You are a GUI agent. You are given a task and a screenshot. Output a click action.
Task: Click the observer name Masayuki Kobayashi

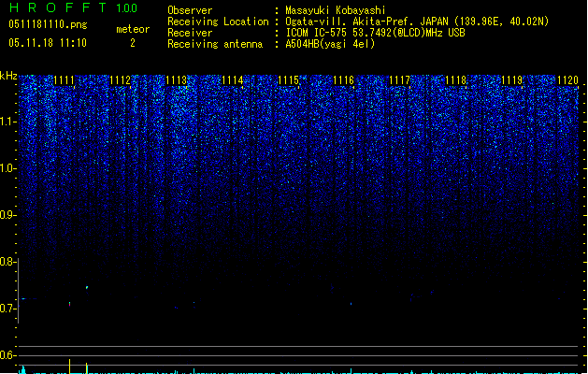coord(336,10)
